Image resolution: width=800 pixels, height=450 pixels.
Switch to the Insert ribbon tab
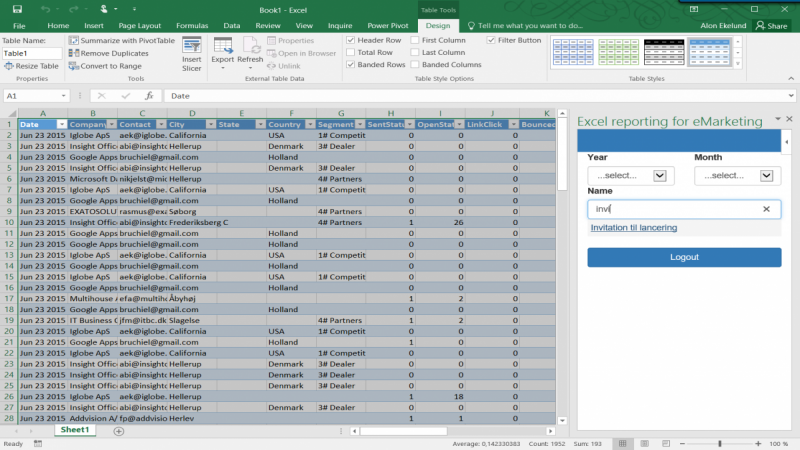tap(94, 26)
